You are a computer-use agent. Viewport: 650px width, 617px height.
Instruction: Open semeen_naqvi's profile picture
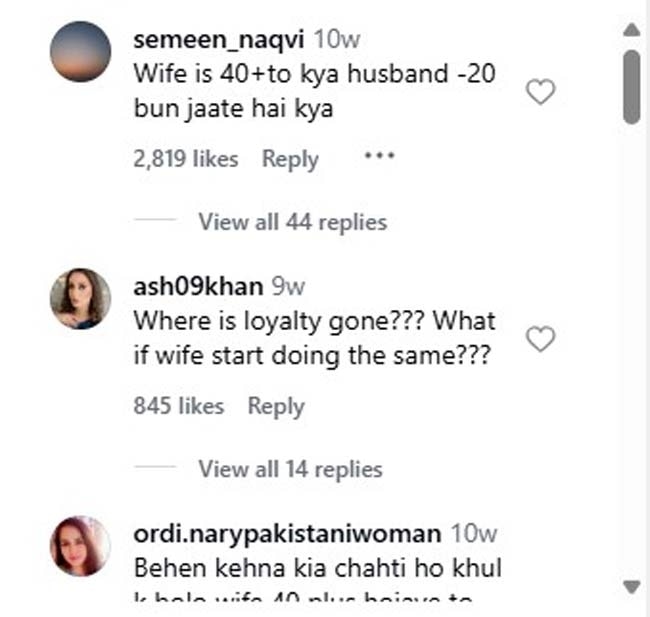coord(80,51)
